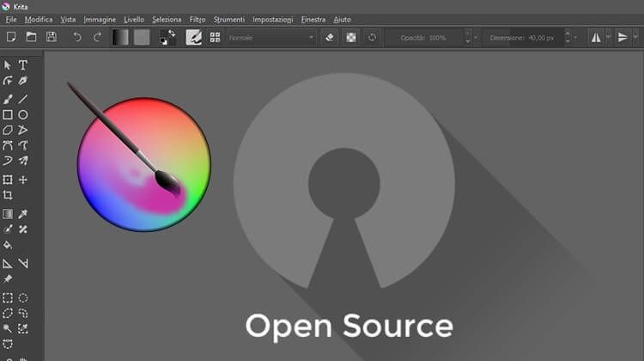Undo the last action
This screenshot has height=361, width=644.
point(76,38)
